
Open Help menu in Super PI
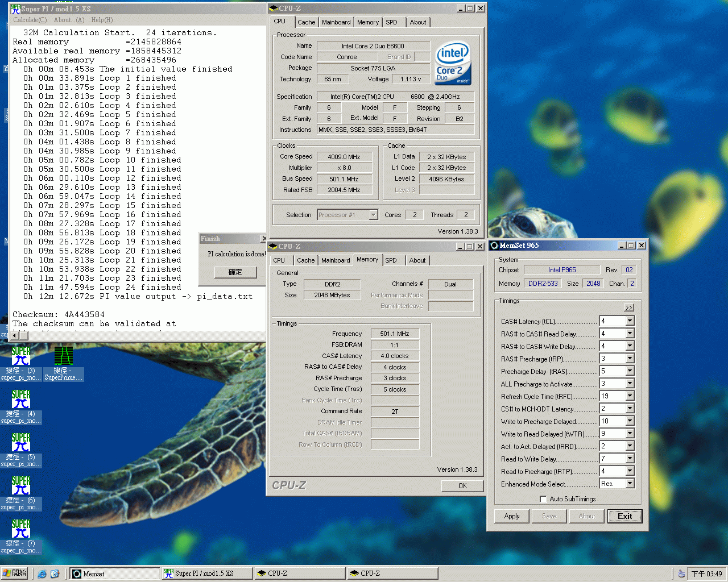tap(102, 20)
